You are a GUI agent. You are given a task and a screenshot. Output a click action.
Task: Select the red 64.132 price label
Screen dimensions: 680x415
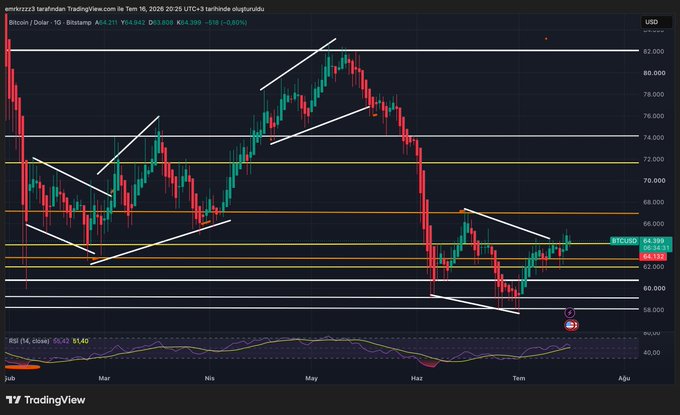tap(654, 257)
